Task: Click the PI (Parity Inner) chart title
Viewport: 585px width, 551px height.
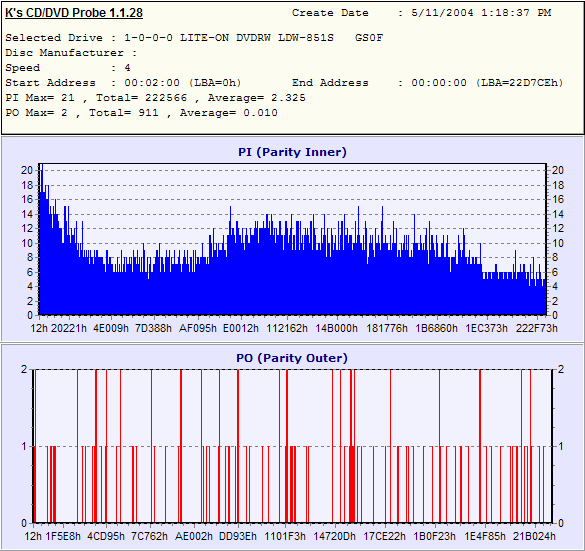Action: (292, 152)
